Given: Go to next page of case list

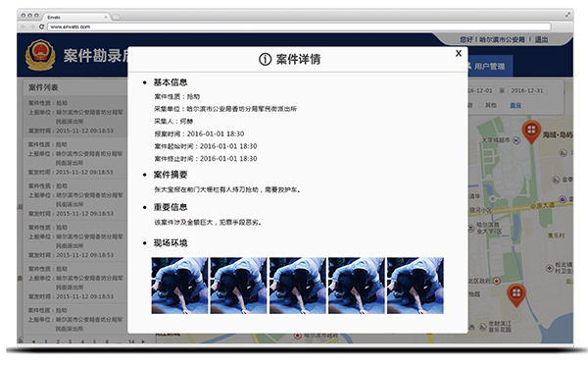Looking at the screenshot, I should 143,341.
